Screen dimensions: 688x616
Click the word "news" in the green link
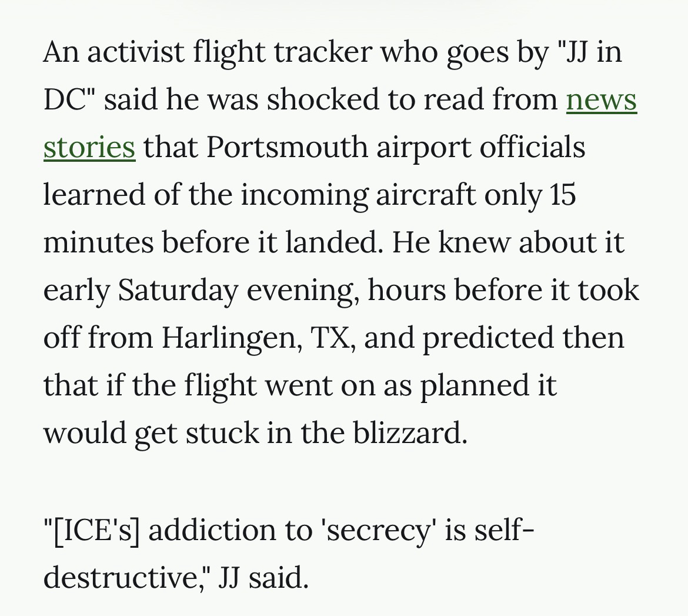[x=601, y=100]
